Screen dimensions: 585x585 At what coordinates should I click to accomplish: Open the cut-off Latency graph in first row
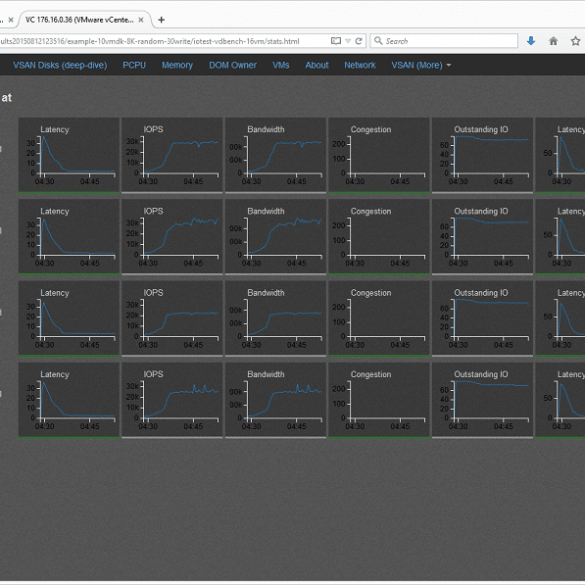pyautogui.click(x=560, y=156)
